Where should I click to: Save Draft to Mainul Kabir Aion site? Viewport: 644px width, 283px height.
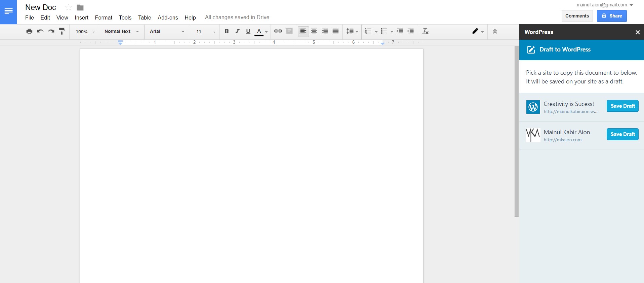[622, 134]
